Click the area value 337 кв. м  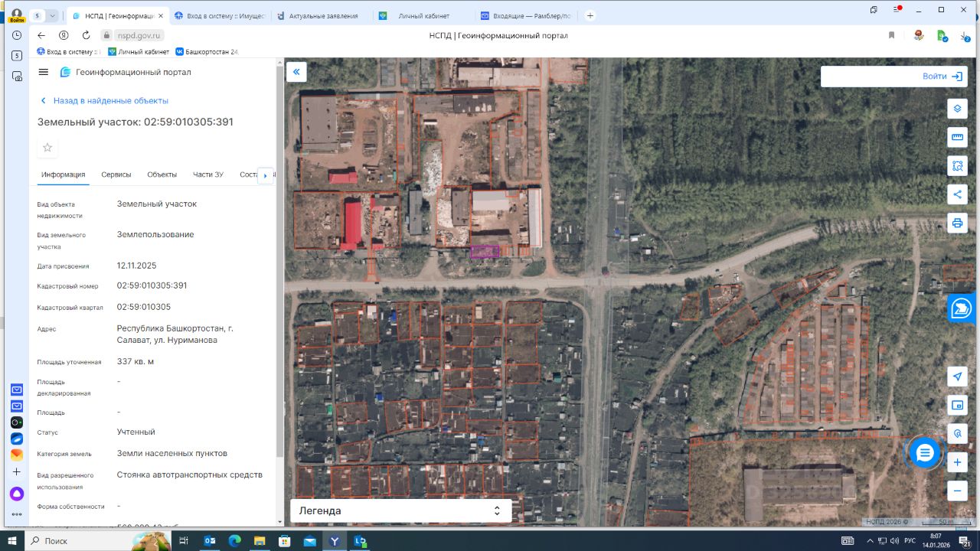(136, 361)
